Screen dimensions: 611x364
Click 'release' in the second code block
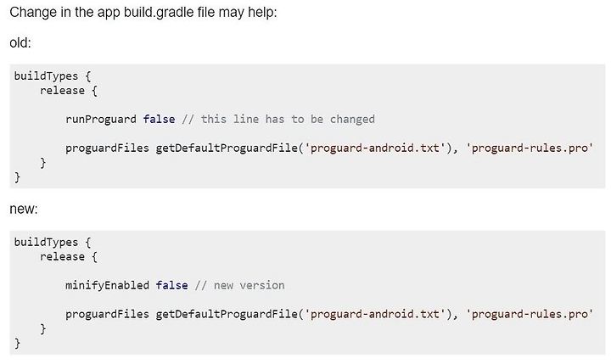tap(62, 256)
